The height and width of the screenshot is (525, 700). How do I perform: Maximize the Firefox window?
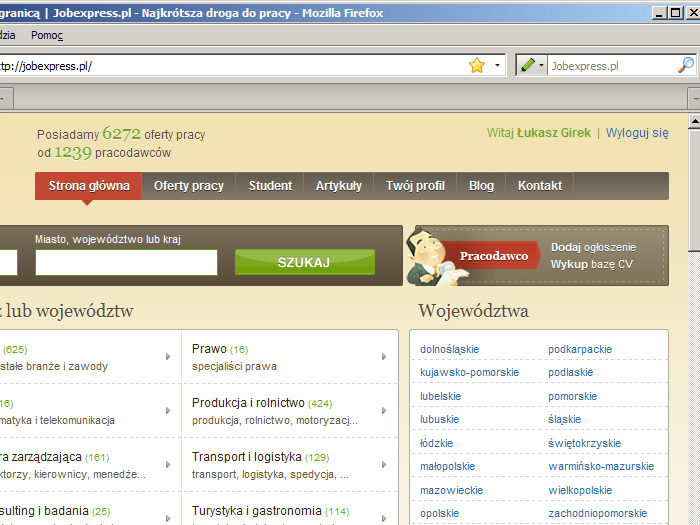[676, 12]
